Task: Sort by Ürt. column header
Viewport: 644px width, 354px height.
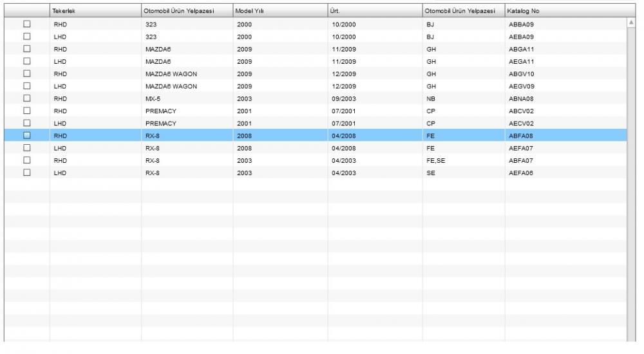Action: tap(375, 11)
